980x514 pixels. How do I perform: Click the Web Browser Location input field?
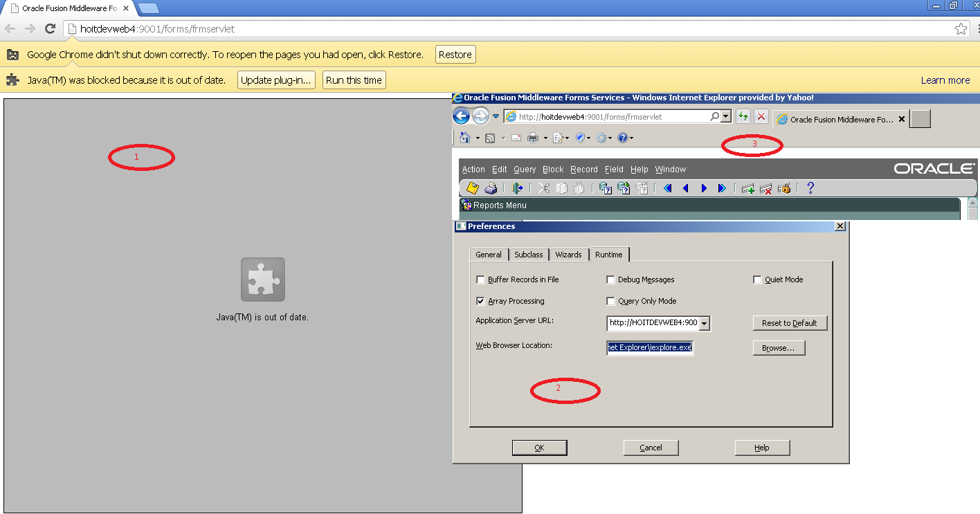(650, 347)
